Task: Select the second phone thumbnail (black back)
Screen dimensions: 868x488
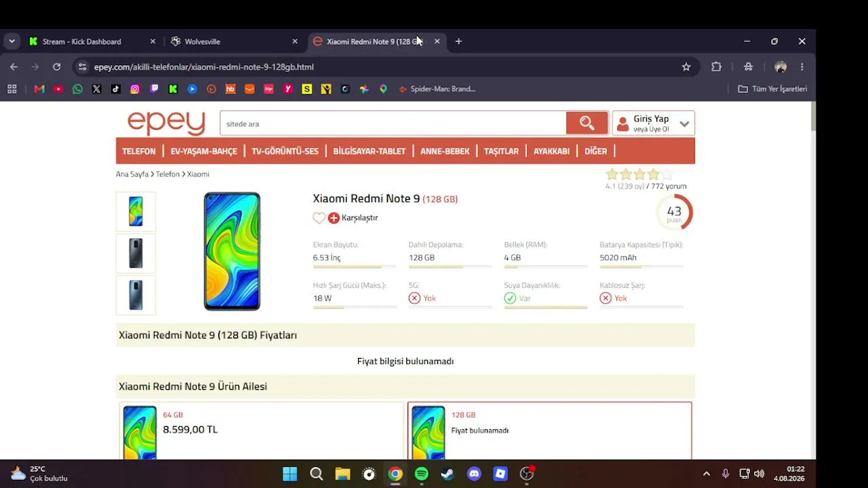Action: click(x=136, y=253)
